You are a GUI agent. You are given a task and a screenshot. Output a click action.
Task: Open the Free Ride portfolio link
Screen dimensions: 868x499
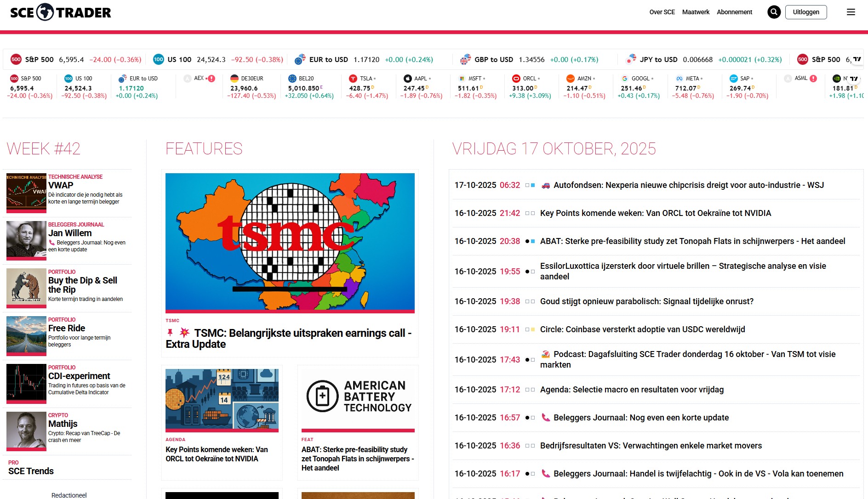(67, 328)
